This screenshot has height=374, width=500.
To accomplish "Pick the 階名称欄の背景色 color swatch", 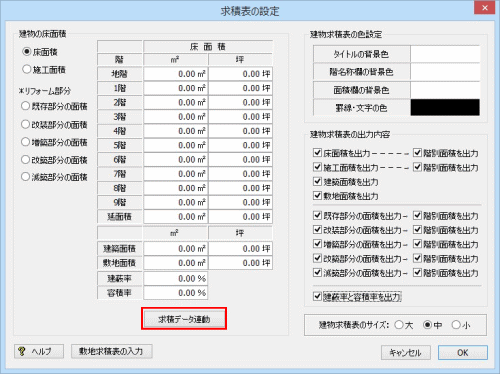I will (x=445, y=72).
